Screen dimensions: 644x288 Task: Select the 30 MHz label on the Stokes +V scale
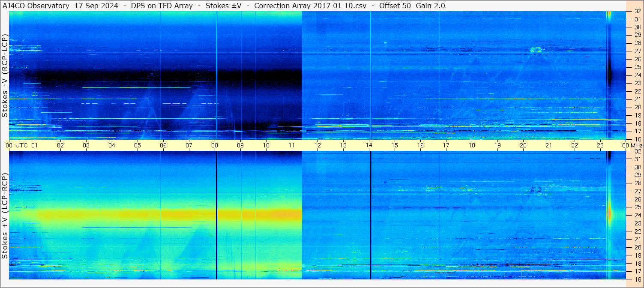[x=637, y=167]
